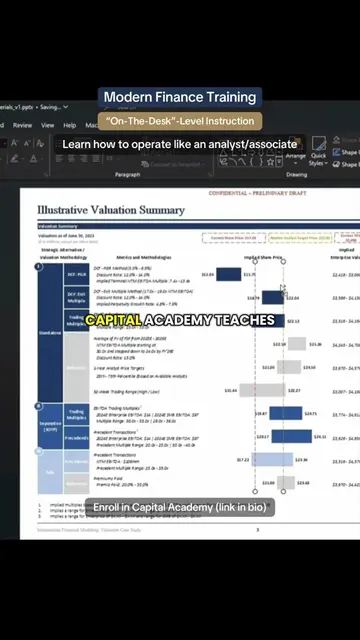This screenshot has width=360, height=640.
Task: Select grey 52-week trading range bar
Action: point(262,390)
